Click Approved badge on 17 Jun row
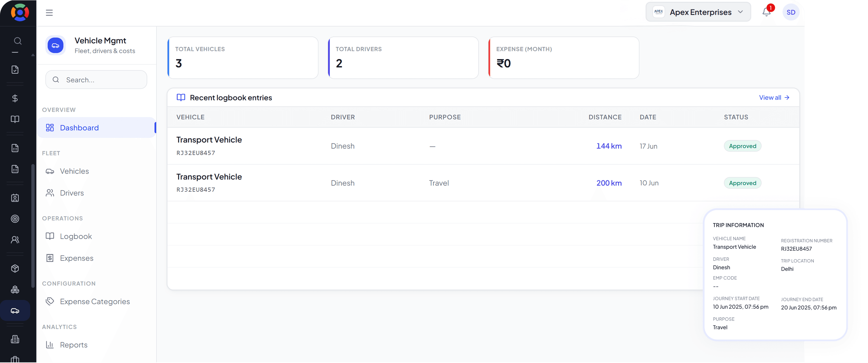868x363 pixels. click(742, 146)
